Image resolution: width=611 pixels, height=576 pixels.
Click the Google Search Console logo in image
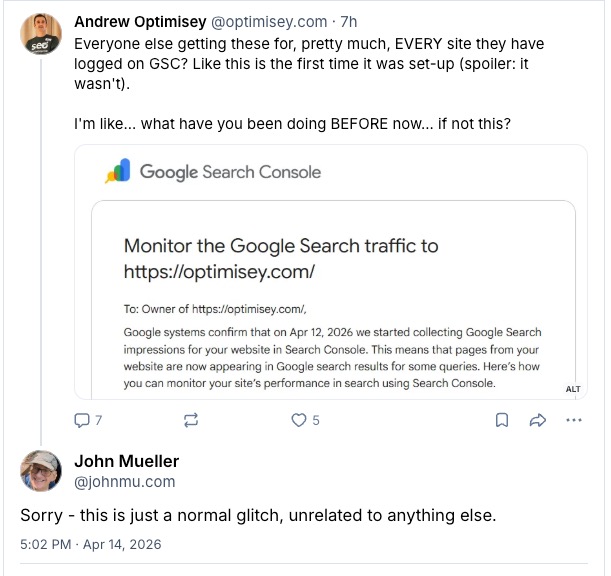[213, 172]
